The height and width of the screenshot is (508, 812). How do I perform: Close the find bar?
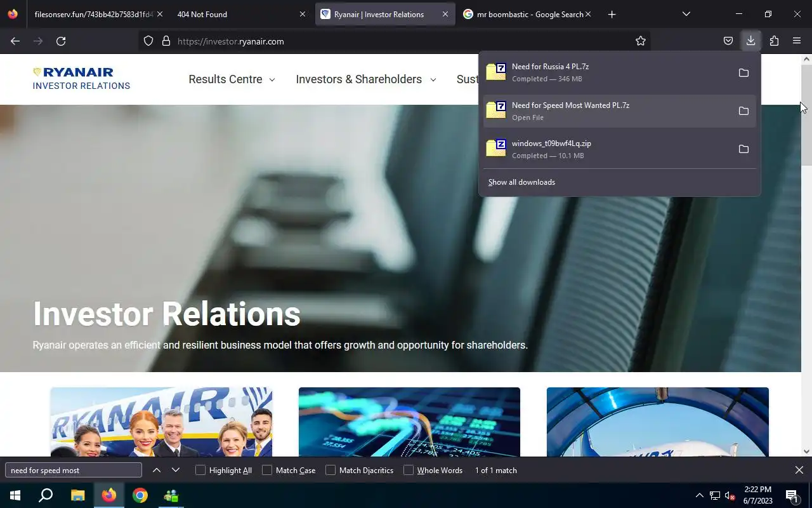[x=799, y=470]
